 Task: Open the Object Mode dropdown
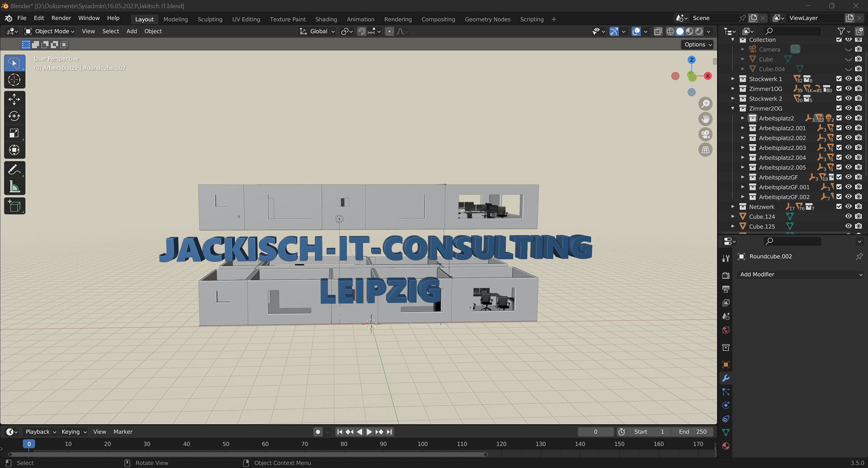50,31
